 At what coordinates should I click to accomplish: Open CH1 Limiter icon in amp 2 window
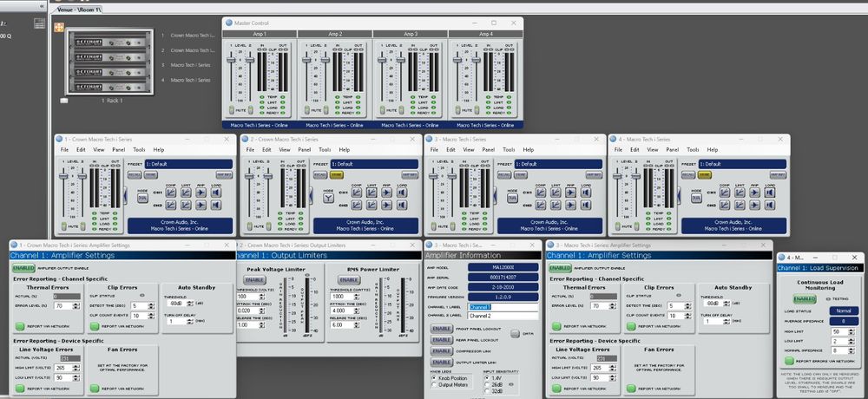372,193
